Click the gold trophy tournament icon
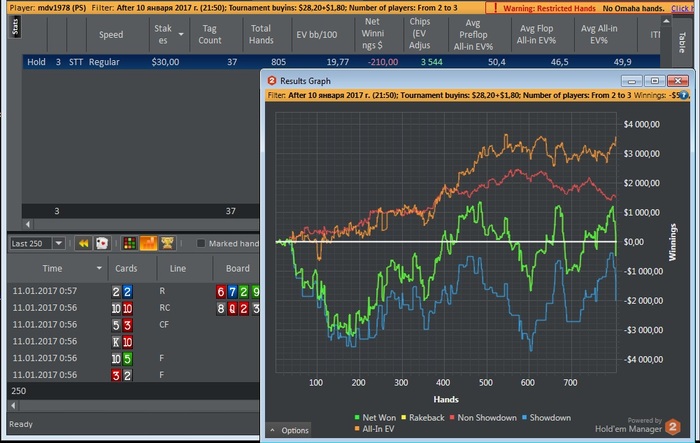The height and width of the screenshot is (443, 700). (x=167, y=243)
